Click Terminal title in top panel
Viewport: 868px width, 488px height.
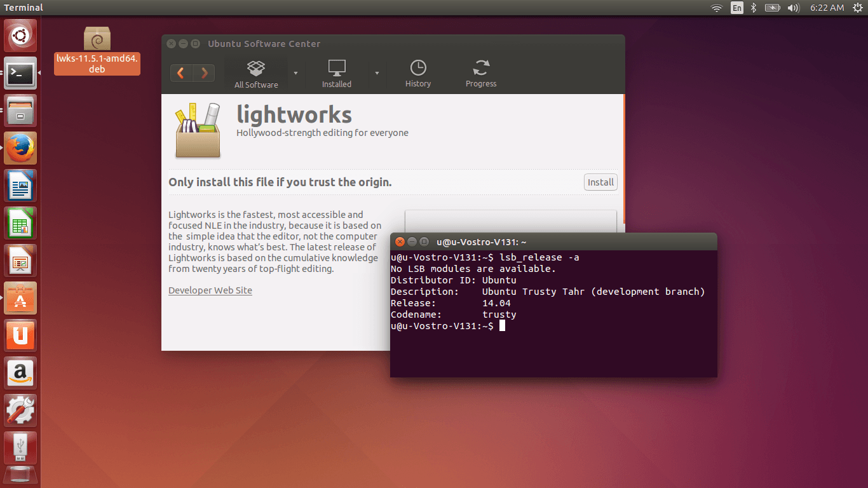coord(24,8)
